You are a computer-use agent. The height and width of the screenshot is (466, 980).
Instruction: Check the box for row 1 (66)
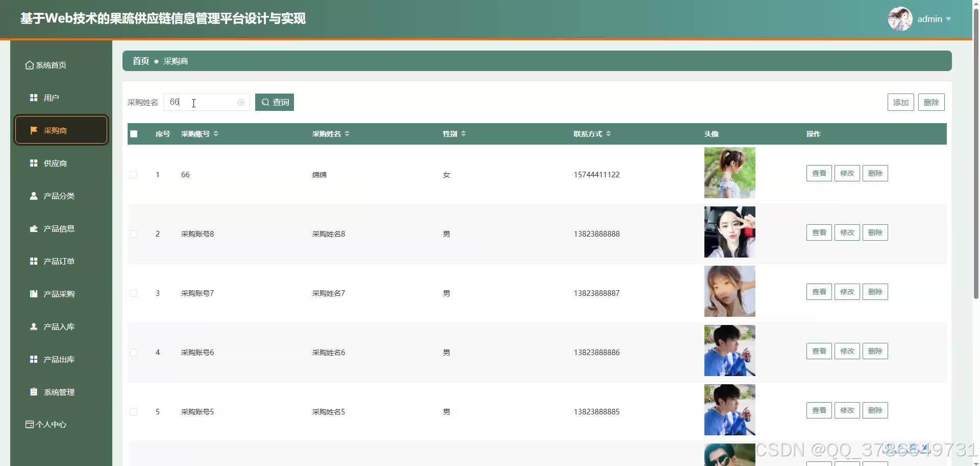click(134, 175)
